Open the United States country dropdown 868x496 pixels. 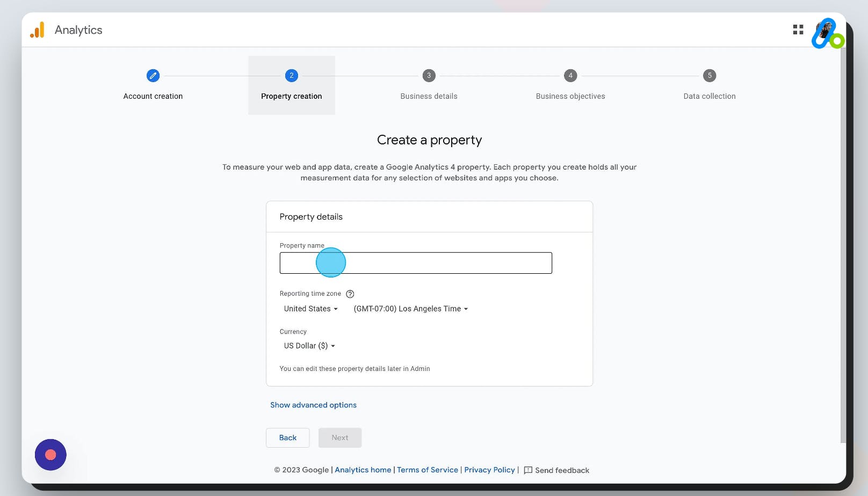(310, 309)
